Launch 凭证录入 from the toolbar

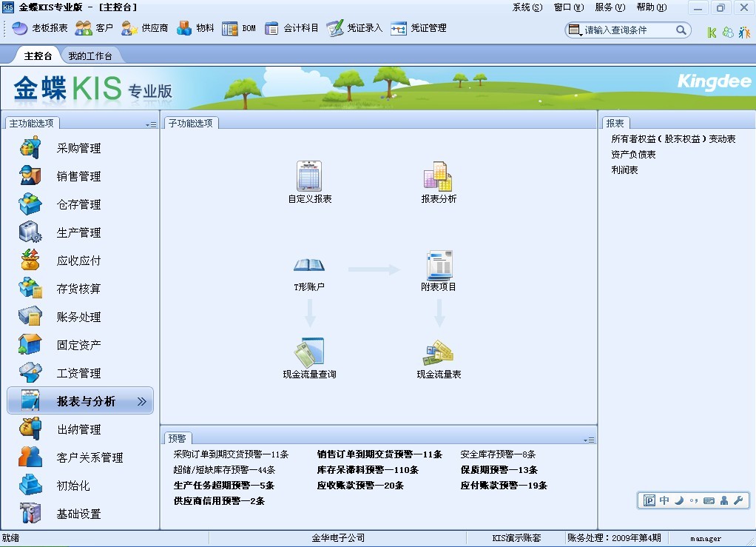click(354, 28)
